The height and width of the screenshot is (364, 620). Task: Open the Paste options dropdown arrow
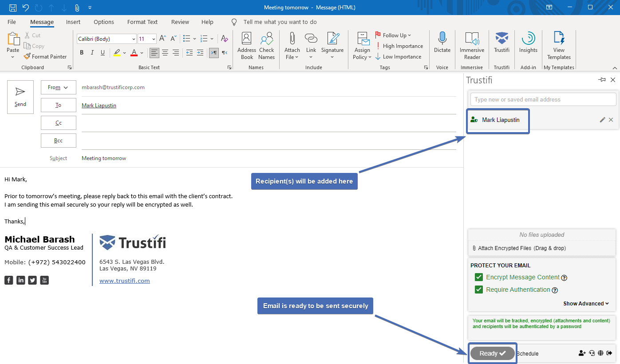pyautogui.click(x=13, y=56)
